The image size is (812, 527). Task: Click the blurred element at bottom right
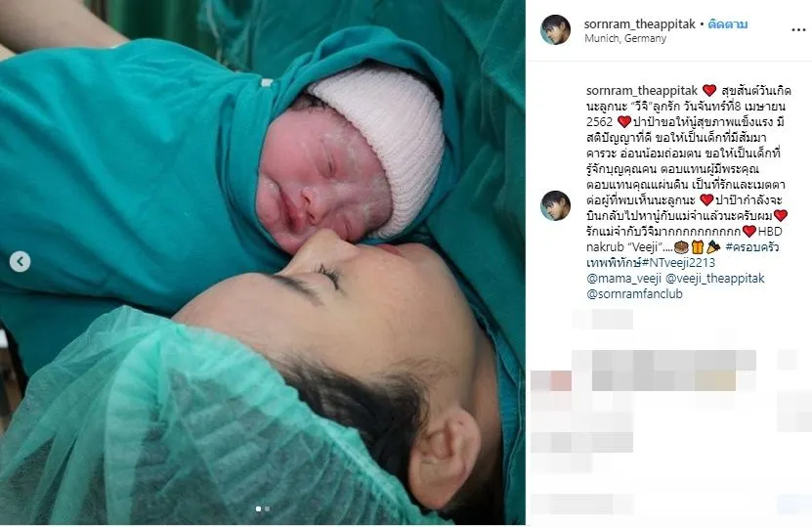[793, 504]
